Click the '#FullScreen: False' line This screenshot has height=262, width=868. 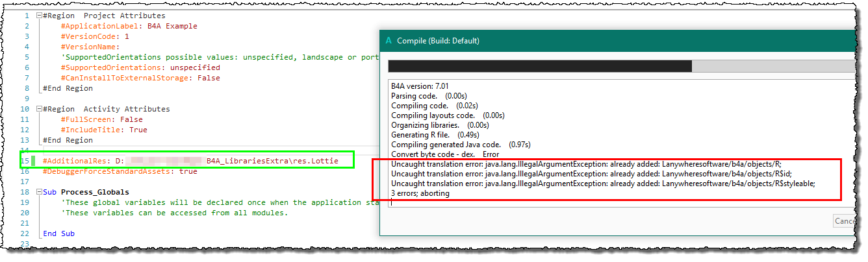coord(102,119)
